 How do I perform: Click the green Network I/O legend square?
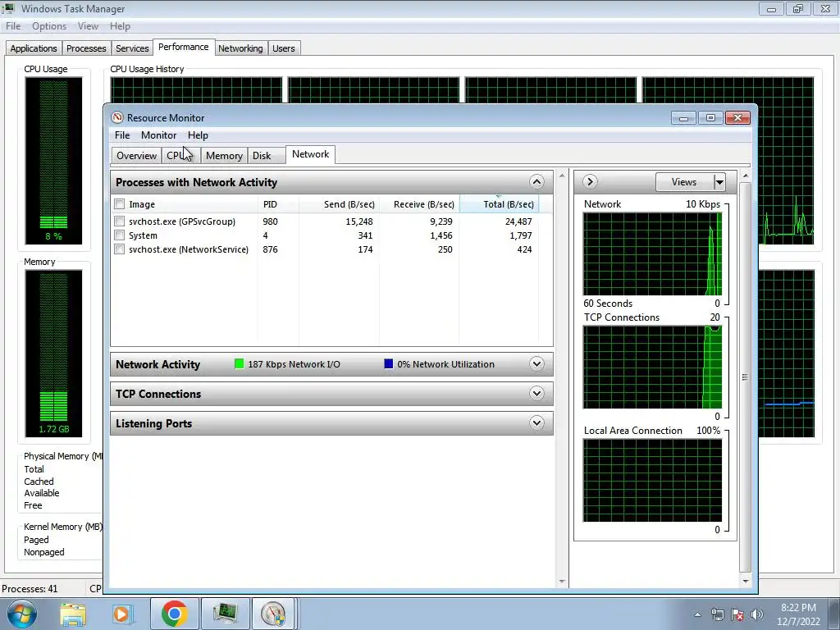point(240,364)
